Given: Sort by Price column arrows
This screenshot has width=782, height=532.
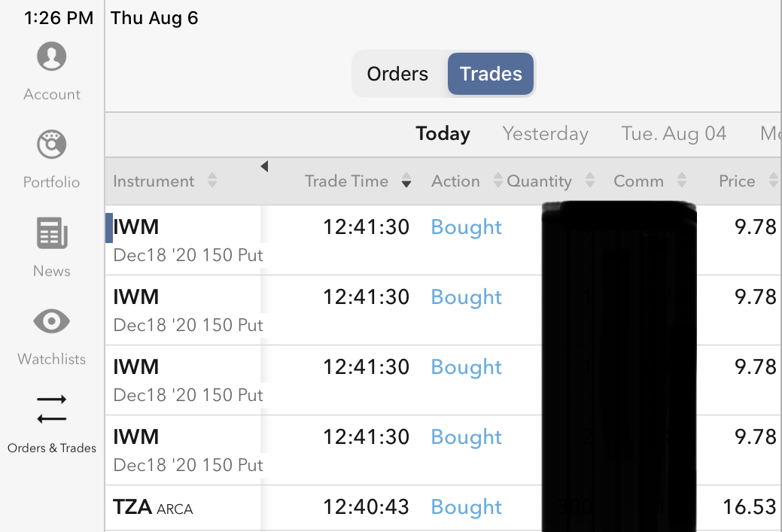Looking at the screenshot, I should click(773, 181).
